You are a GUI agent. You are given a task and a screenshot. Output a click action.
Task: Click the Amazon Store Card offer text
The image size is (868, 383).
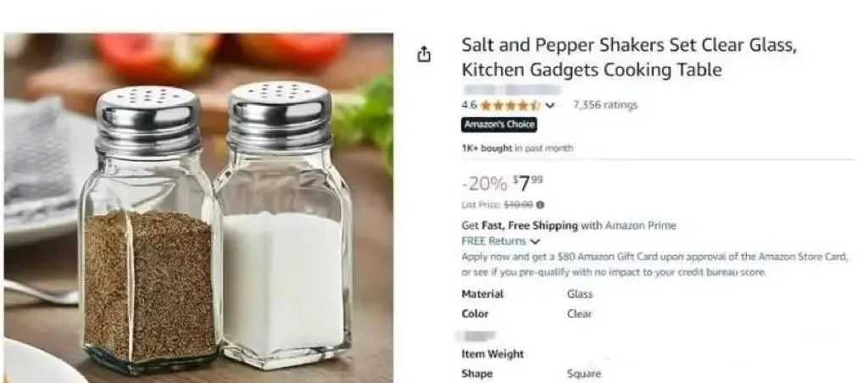click(654, 264)
